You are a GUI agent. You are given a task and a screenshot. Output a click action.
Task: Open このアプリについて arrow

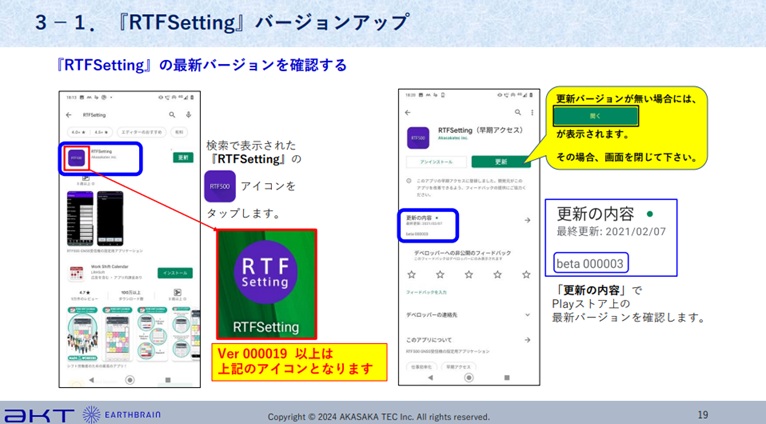(x=528, y=340)
